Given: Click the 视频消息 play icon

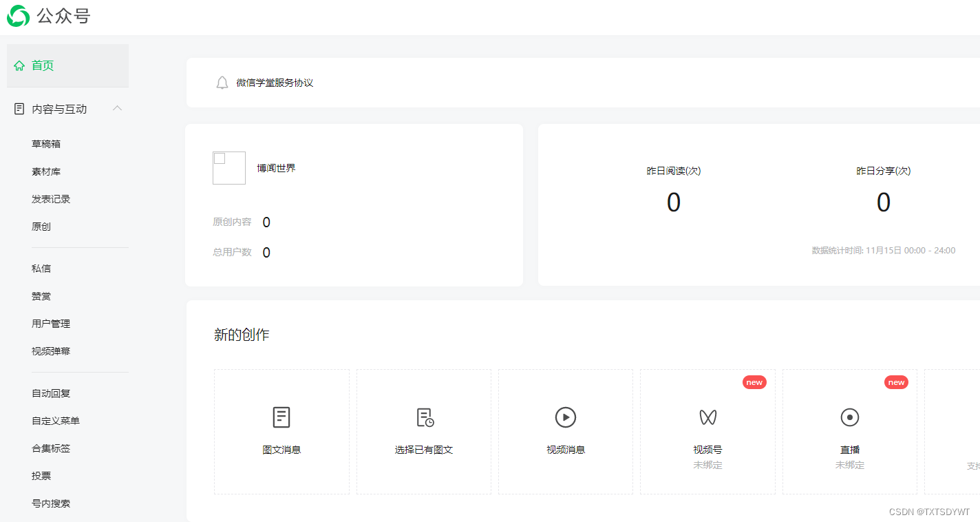Looking at the screenshot, I should (566, 417).
